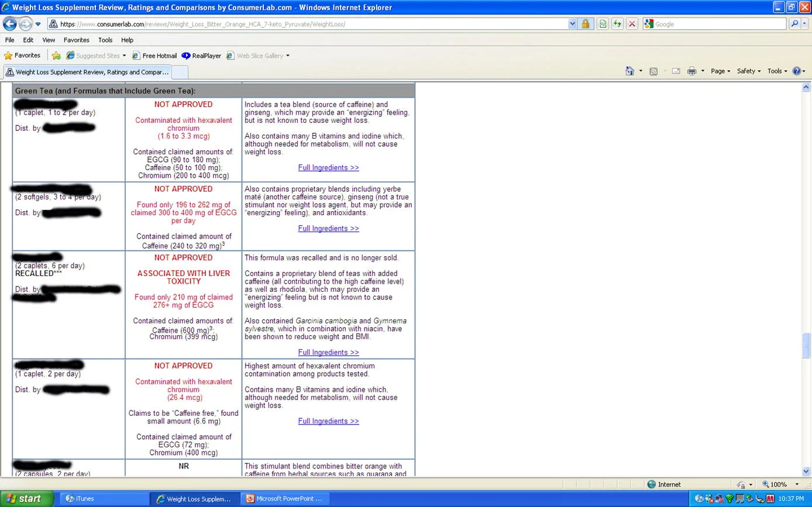Viewport: 812px width, 507px height.
Task: Switch to iTunes in the taskbar
Action: click(x=104, y=499)
